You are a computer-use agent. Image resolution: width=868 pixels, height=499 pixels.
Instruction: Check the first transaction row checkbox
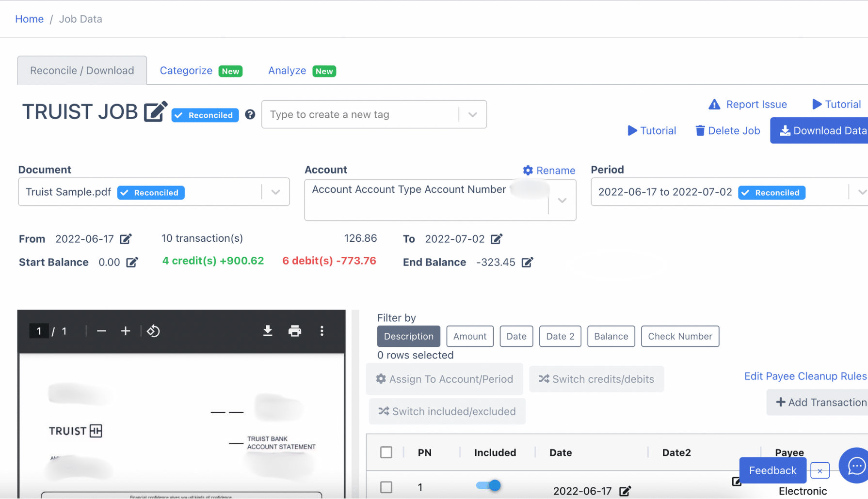(x=386, y=487)
